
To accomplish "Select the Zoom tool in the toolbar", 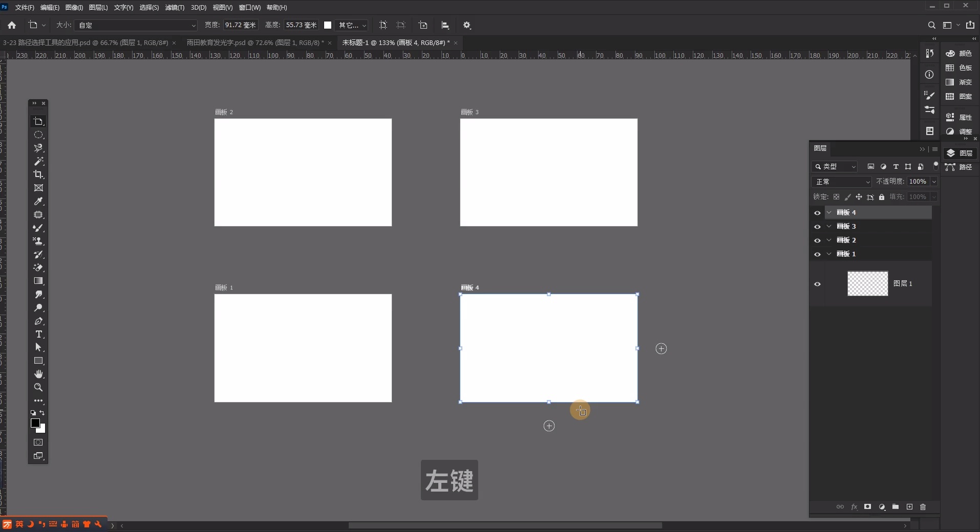I will tap(38, 388).
